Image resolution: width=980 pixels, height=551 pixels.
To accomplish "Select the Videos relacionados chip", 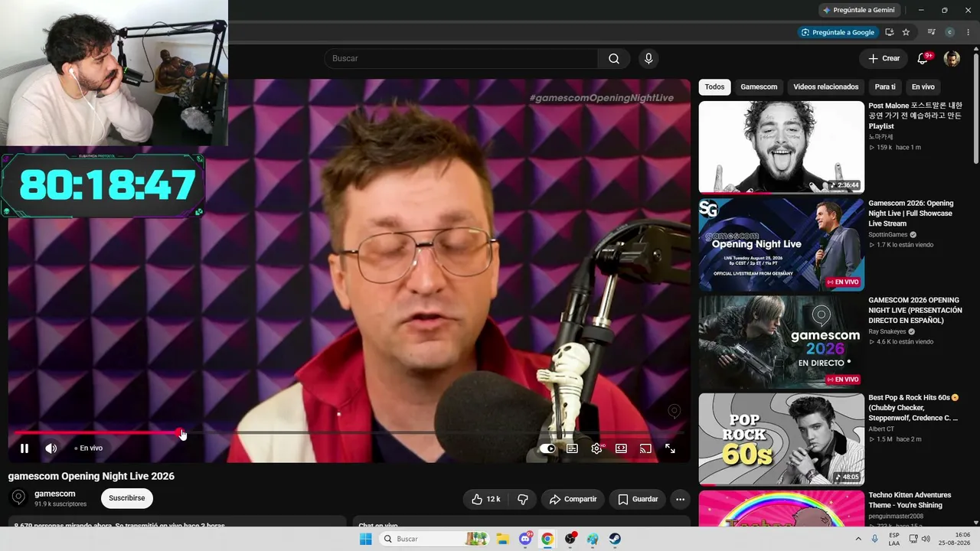I will point(826,87).
